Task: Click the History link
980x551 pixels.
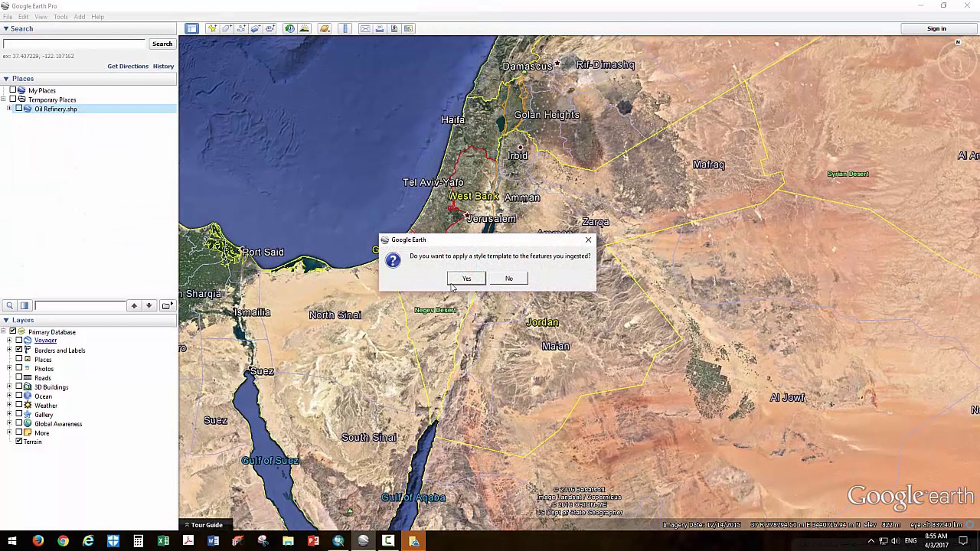Action: tap(163, 67)
